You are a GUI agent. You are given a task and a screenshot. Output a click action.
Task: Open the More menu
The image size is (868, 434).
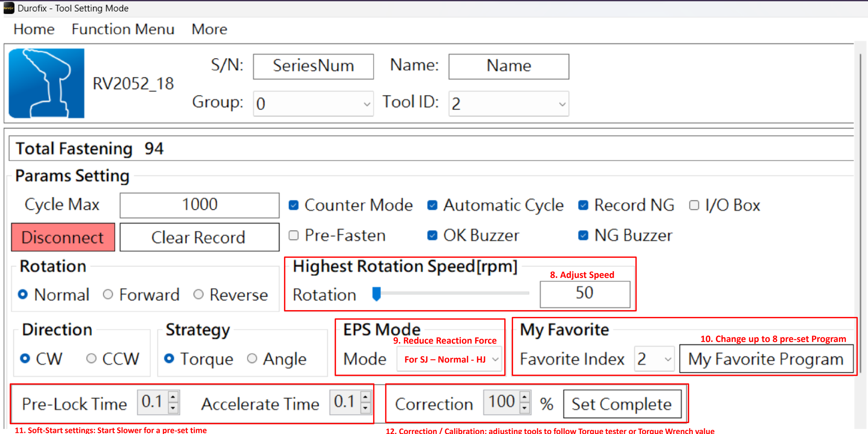pos(209,29)
